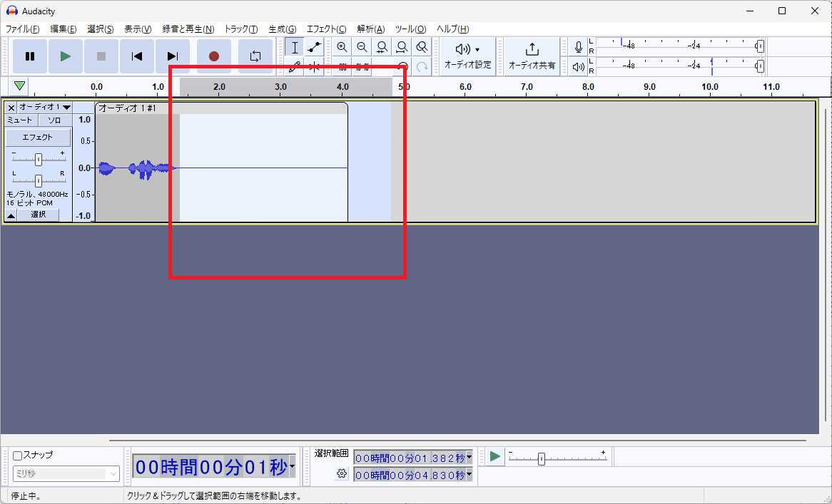Select the Draw pencil tool

[295, 67]
